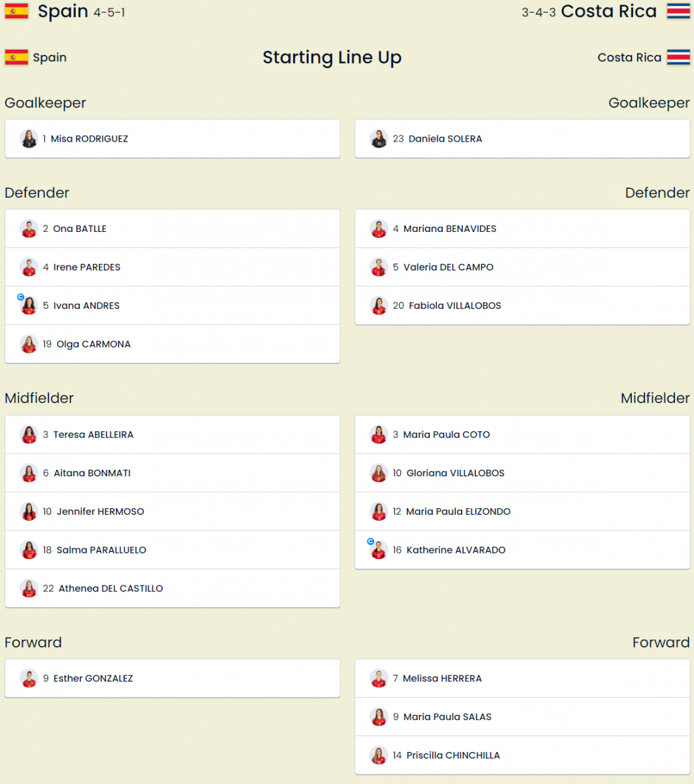Click the captain badge on Katherine Alvarado

pyautogui.click(x=371, y=542)
